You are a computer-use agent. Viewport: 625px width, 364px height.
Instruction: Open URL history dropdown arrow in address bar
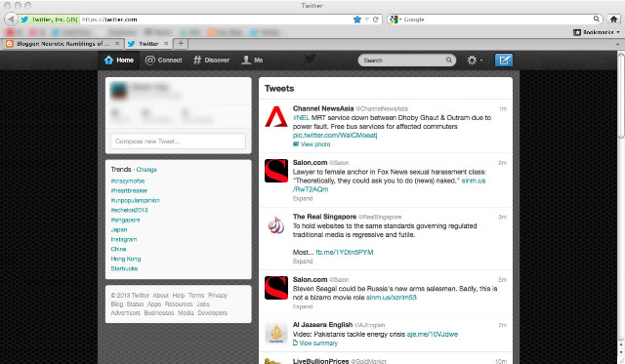tap(366, 20)
